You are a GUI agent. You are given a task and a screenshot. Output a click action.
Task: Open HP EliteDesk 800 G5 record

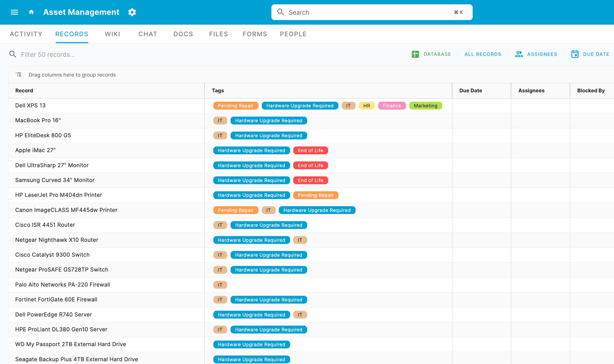[x=43, y=135]
